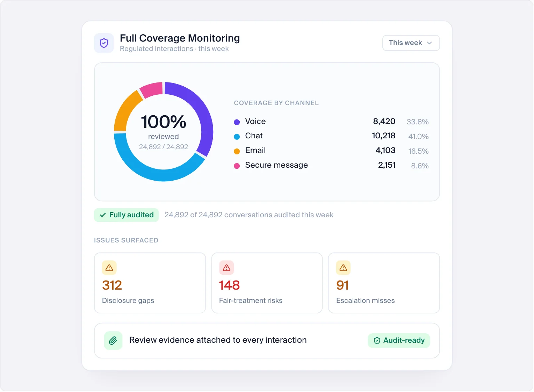Click the Voice channel label
Viewport: 534px width, 392px height.
click(255, 122)
